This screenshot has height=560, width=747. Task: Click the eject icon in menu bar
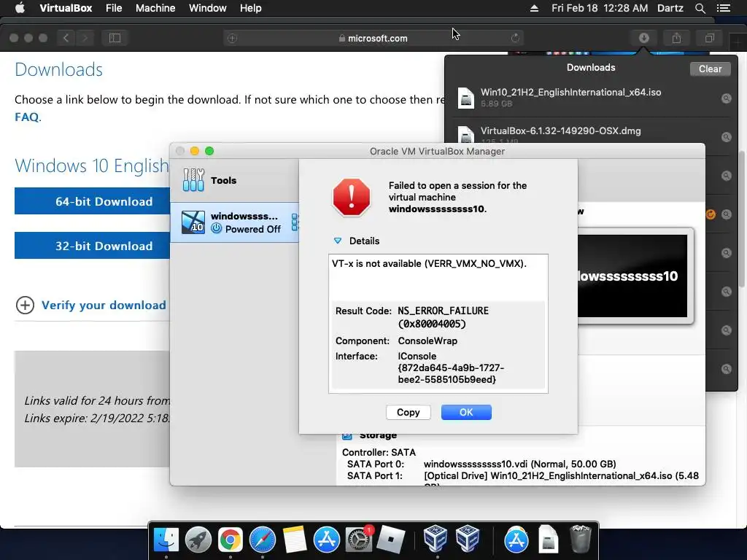point(534,8)
